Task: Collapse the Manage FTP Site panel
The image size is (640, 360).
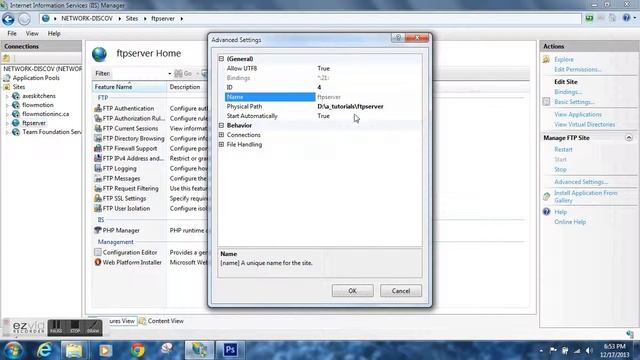Action: pos(629,138)
